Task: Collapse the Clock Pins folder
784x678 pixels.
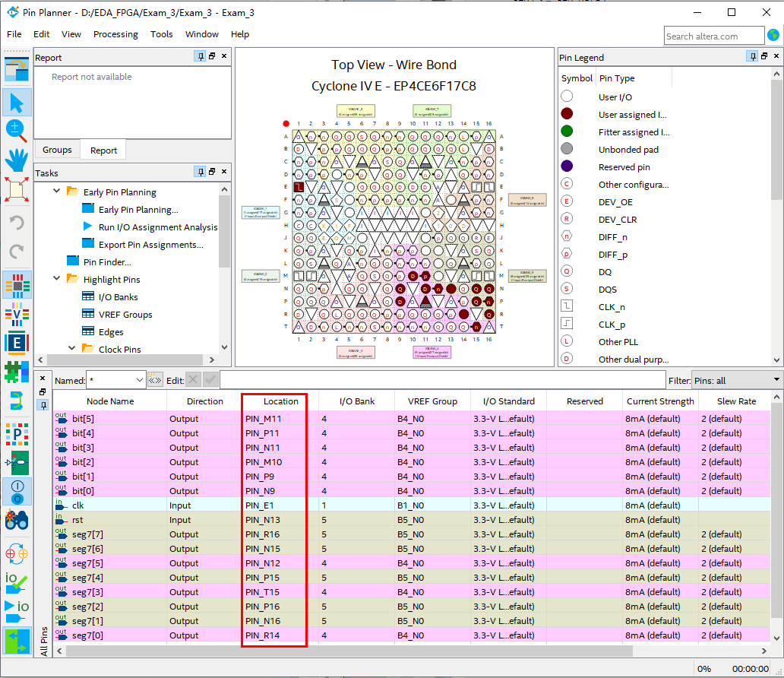Action: coord(72,348)
